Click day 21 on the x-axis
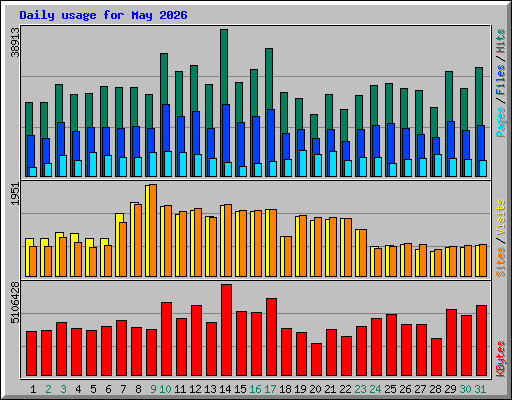 pos(330,389)
